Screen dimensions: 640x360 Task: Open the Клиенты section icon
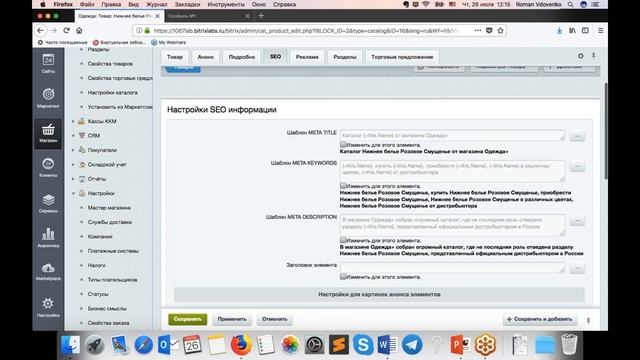coord(48,167)
